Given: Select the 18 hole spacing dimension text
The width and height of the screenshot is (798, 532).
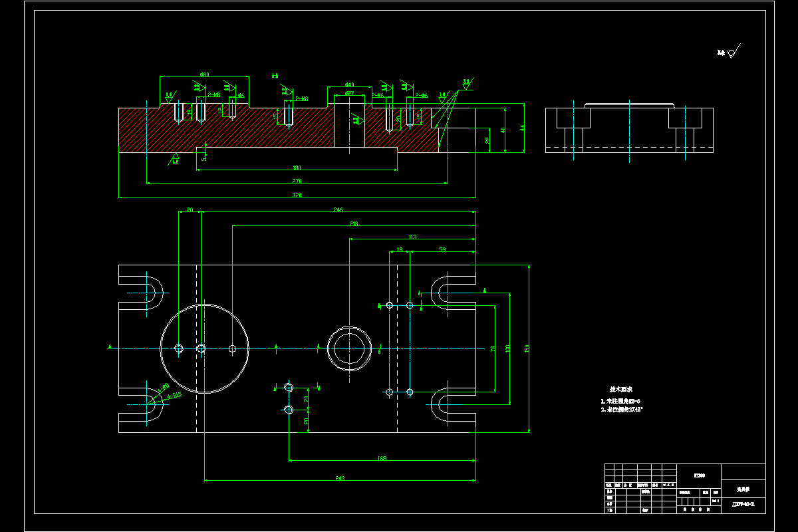Looking at the screenshot, I should tap(400, 250).
